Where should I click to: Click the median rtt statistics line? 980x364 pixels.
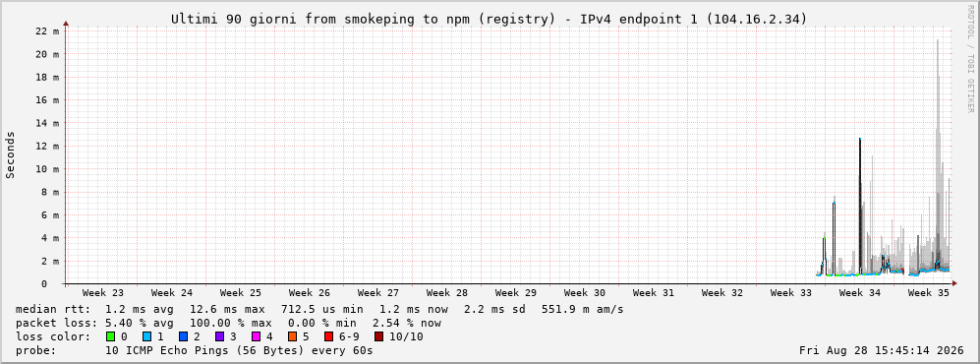point(318,309)
